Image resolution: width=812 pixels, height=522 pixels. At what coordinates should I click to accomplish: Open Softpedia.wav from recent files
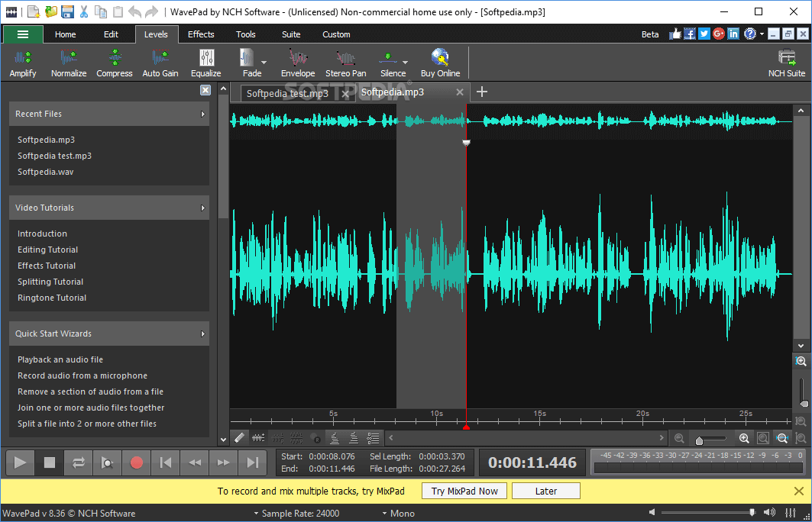point(46,172)
